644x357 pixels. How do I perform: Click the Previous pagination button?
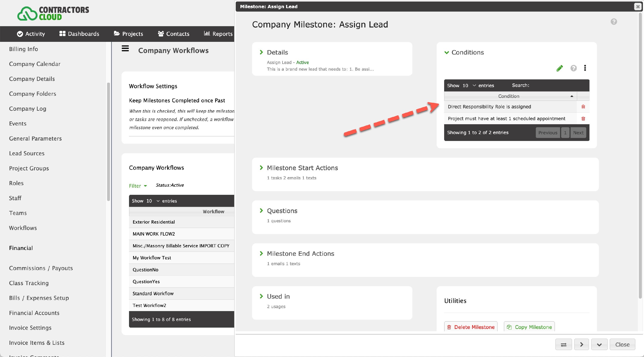click(547, 133)
